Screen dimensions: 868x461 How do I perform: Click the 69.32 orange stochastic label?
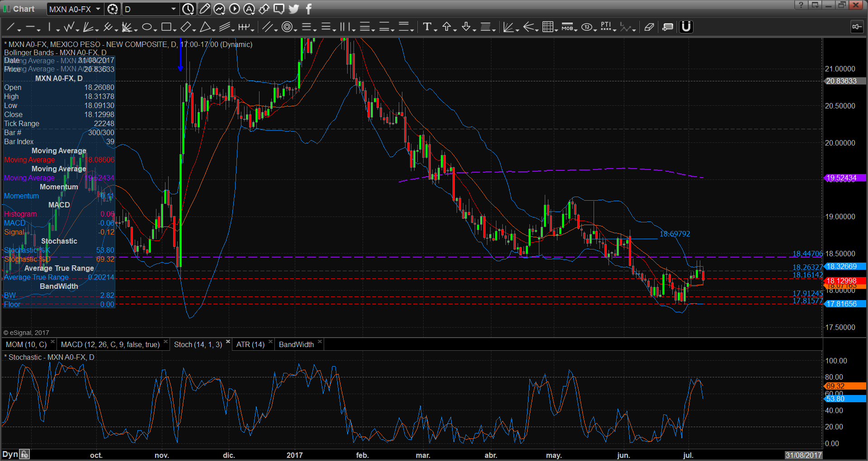coord(845,386)
